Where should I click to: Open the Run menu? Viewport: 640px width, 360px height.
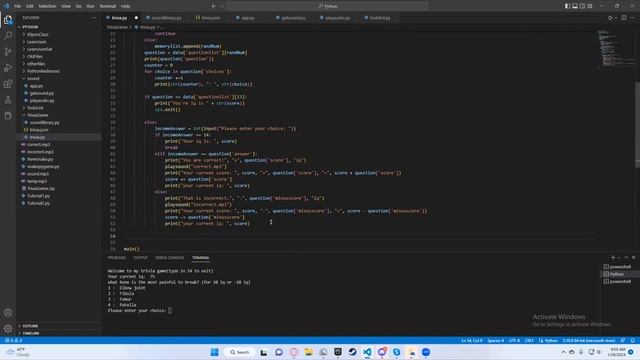[91, 6]
